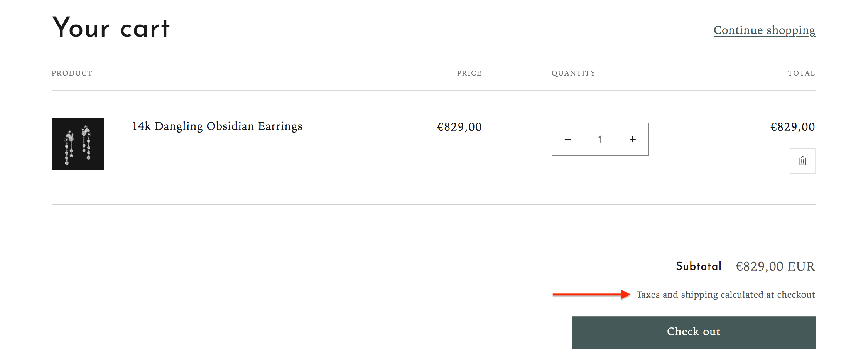Click the red arrow annotation
Viewport: 868px width, 364px height.
[591, 295]
